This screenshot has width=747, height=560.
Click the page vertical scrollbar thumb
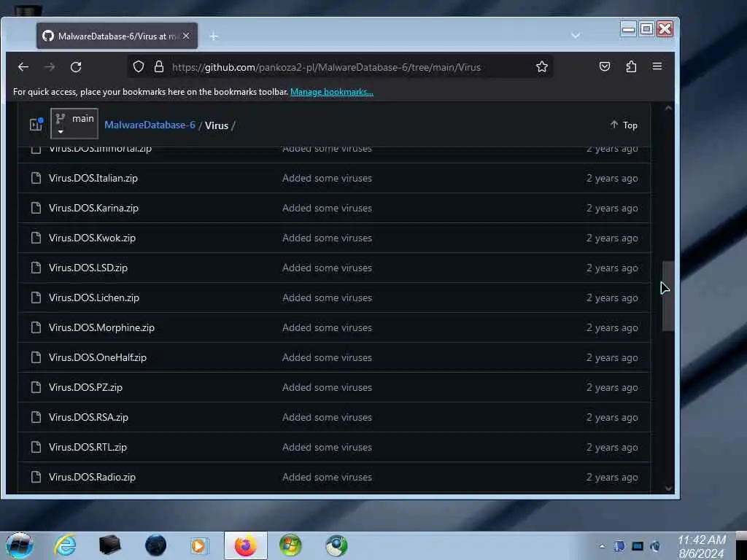(668, 296)
